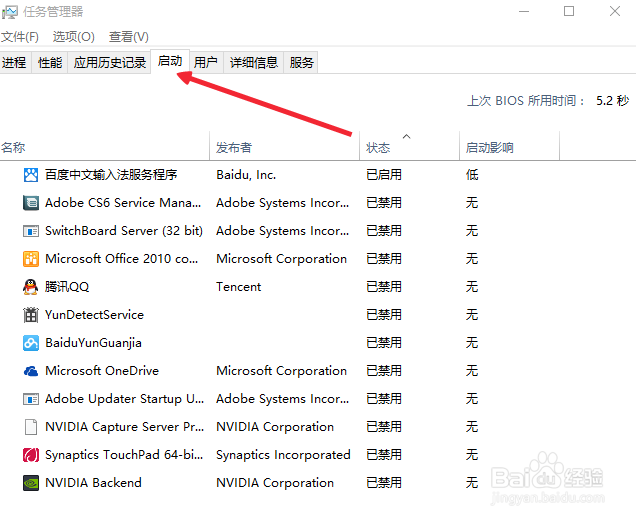Screen dimensions: 640x520
Task: Click the Synaptics TouchPad icon
Action: [x=31, y=455]
